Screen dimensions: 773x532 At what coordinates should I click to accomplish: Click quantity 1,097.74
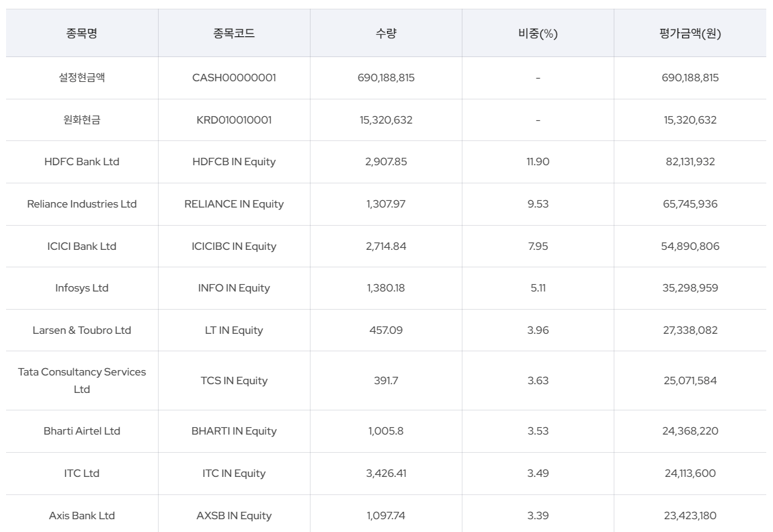click(x=386, y=516)
